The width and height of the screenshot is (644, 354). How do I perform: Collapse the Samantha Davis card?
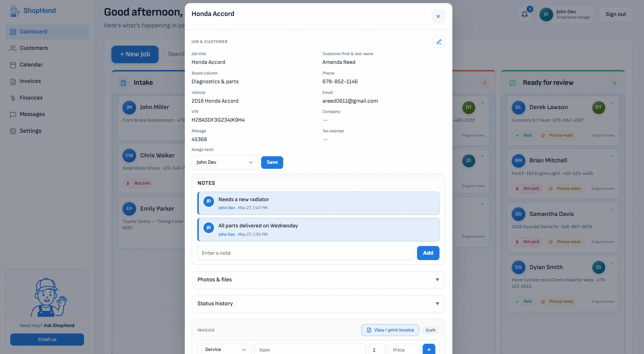612,210
